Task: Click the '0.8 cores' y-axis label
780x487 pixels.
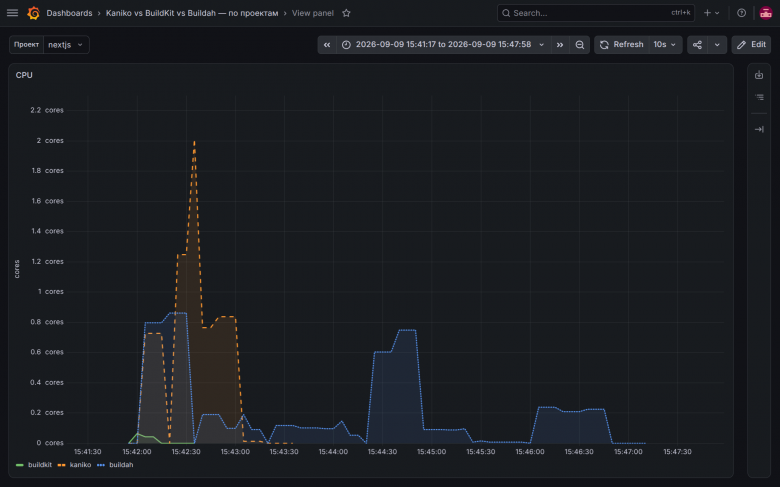Action: pyautogui.click(x=47, y=322)
